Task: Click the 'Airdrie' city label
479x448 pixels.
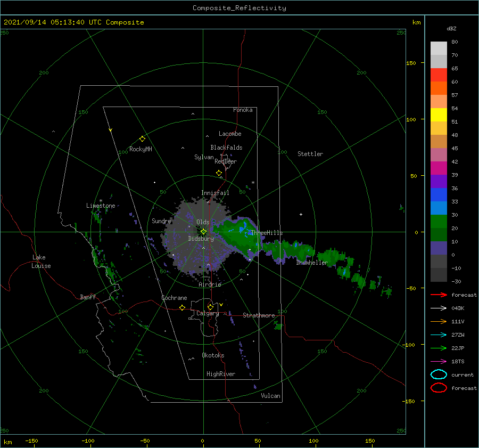Action: tap(210, 284)
